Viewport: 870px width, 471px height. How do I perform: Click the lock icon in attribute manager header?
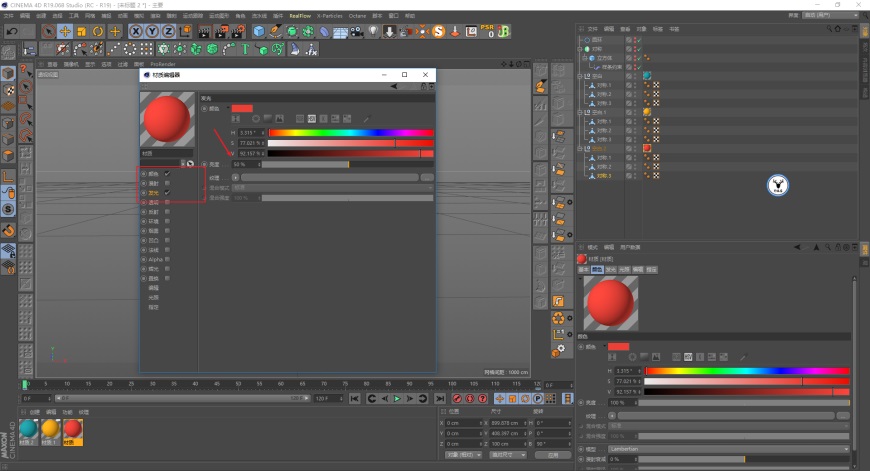point(838,247)
